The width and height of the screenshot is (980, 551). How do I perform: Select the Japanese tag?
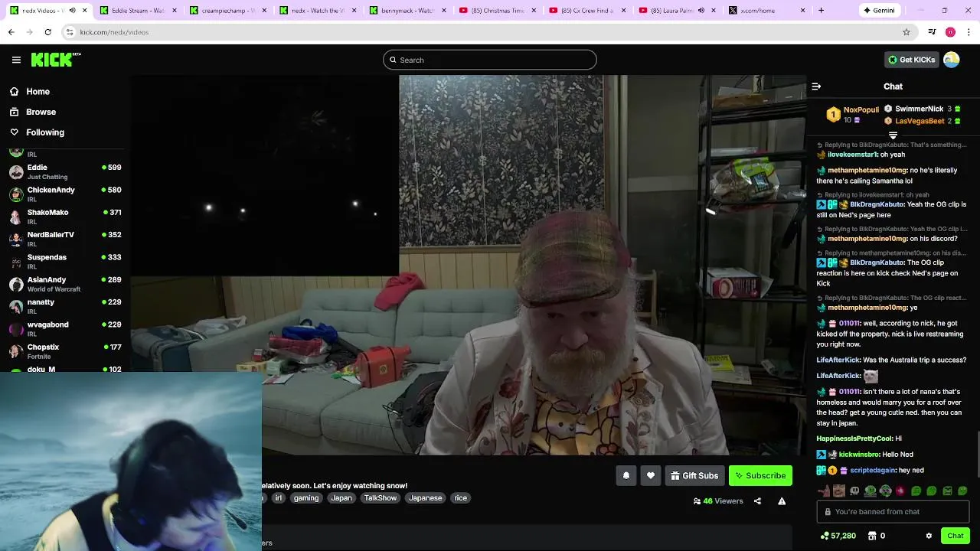coord(425,497)
